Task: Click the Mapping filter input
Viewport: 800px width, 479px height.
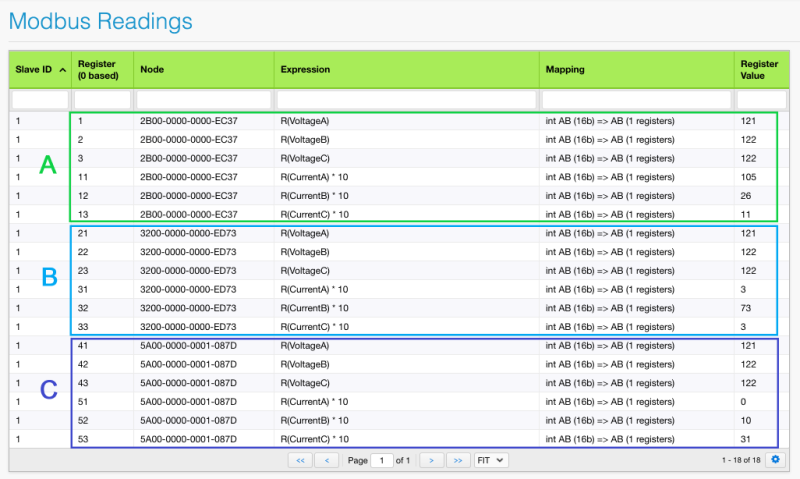Action: tap(637, 100)
